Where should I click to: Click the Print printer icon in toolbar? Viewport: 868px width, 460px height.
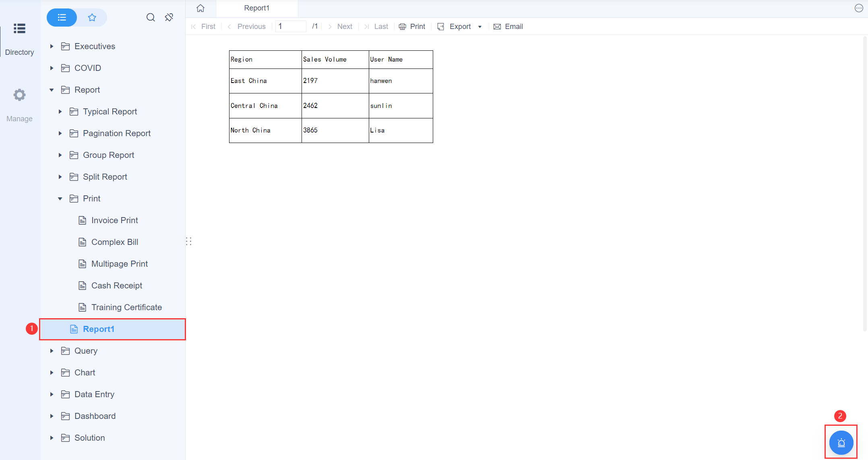tap(403, 27)
